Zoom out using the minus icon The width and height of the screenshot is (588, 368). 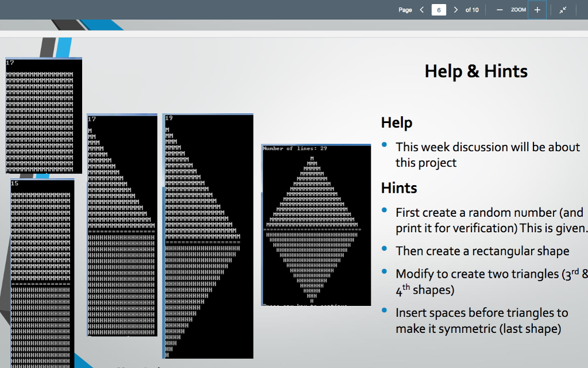click(x=499, y=10)
